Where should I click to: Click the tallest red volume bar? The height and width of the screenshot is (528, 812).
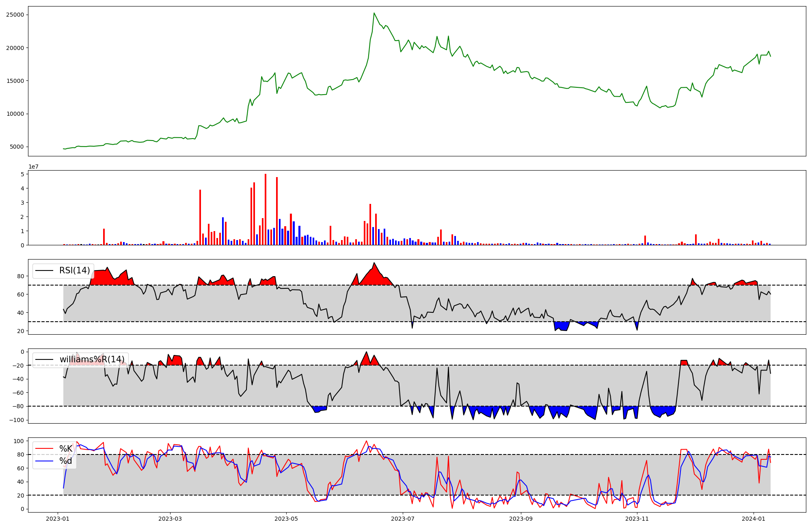(266, 209)
